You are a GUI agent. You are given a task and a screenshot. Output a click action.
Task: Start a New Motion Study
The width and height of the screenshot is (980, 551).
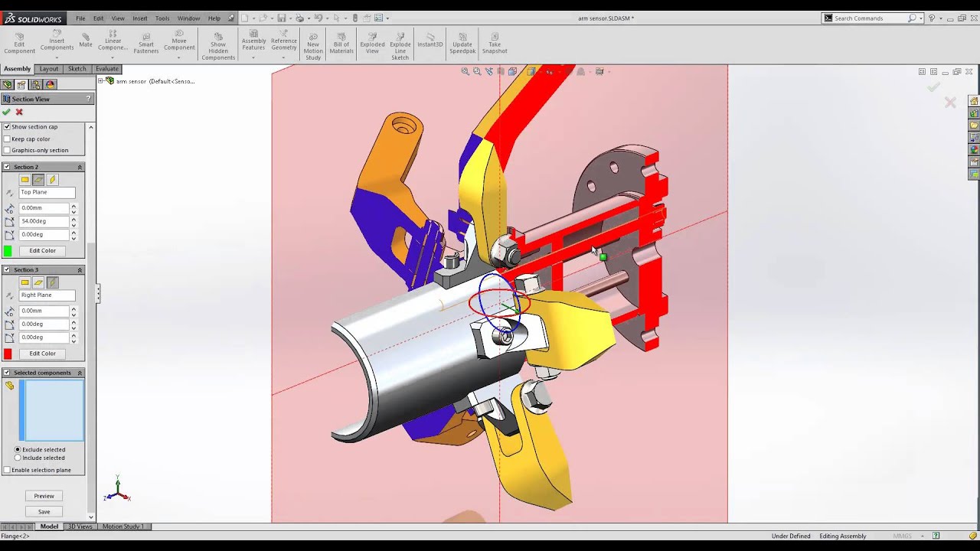coord(313,46)
